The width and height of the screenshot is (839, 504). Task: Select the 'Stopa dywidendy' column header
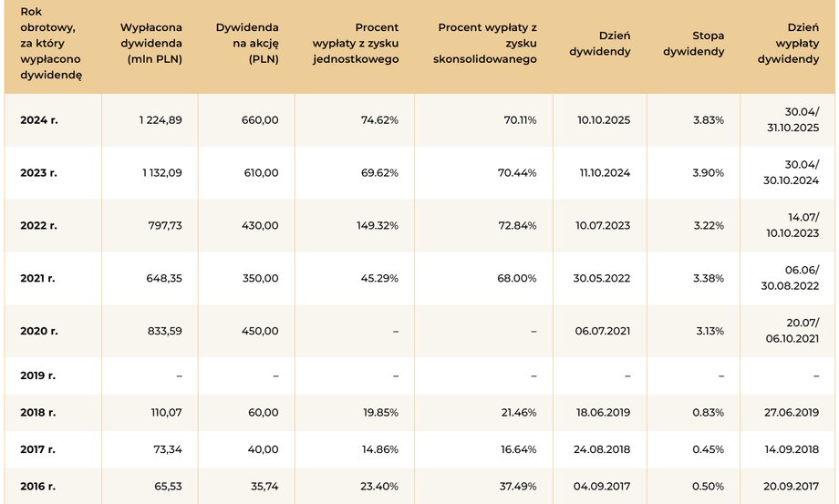pos(693,44)
